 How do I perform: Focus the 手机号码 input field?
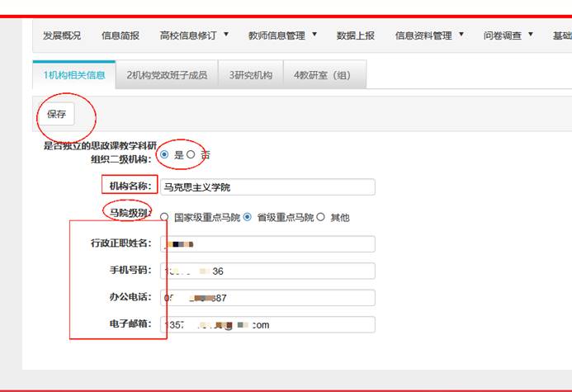tap(267, 271)
